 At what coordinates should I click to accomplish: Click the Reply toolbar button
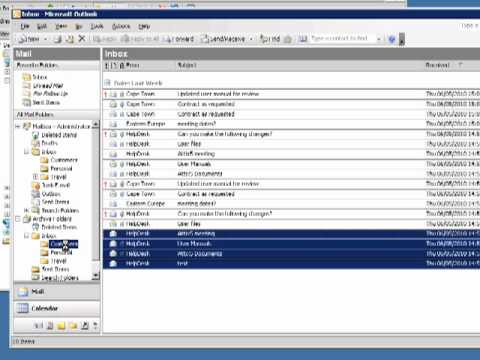(x=104, y=39)
